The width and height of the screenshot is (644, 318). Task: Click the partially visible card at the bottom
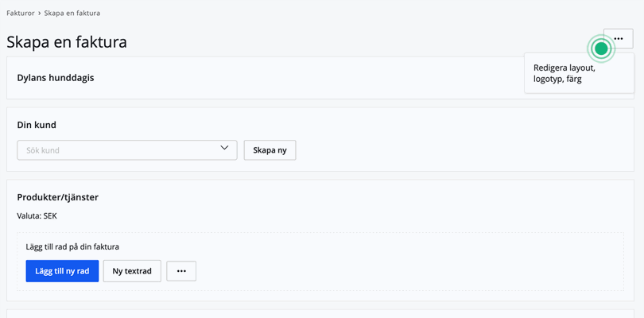pyautogui.click(x=321, y=313)
